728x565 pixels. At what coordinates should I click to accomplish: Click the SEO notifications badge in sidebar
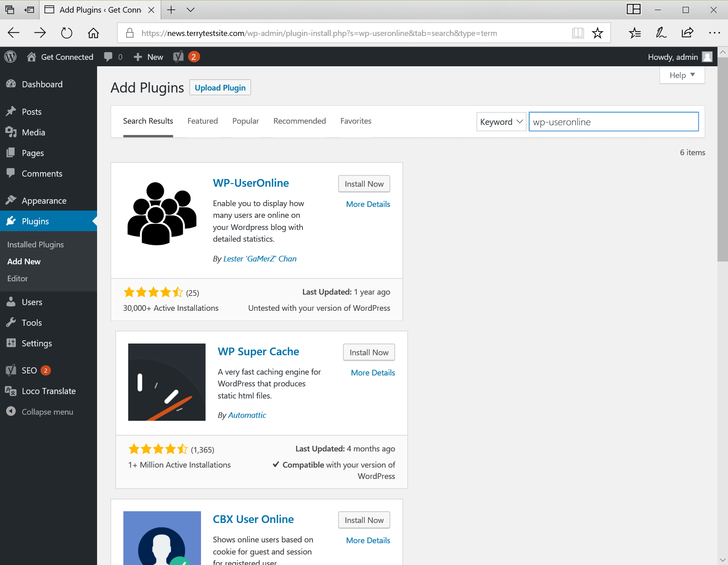tap(46, 370)
